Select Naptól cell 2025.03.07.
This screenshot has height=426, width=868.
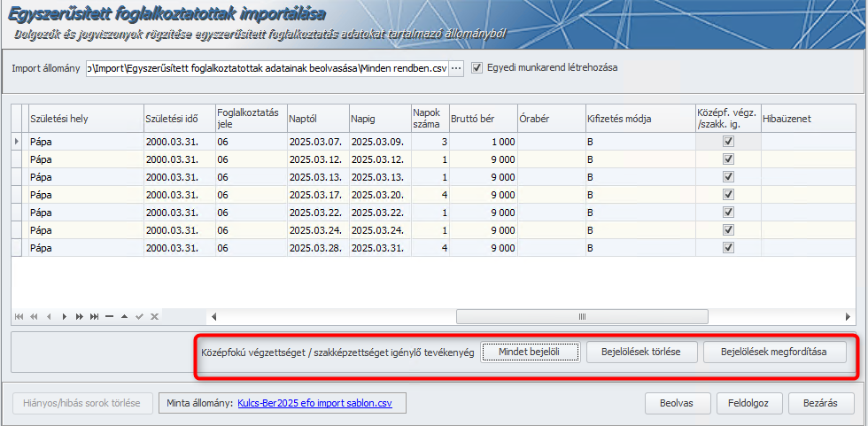click(318, 142)
